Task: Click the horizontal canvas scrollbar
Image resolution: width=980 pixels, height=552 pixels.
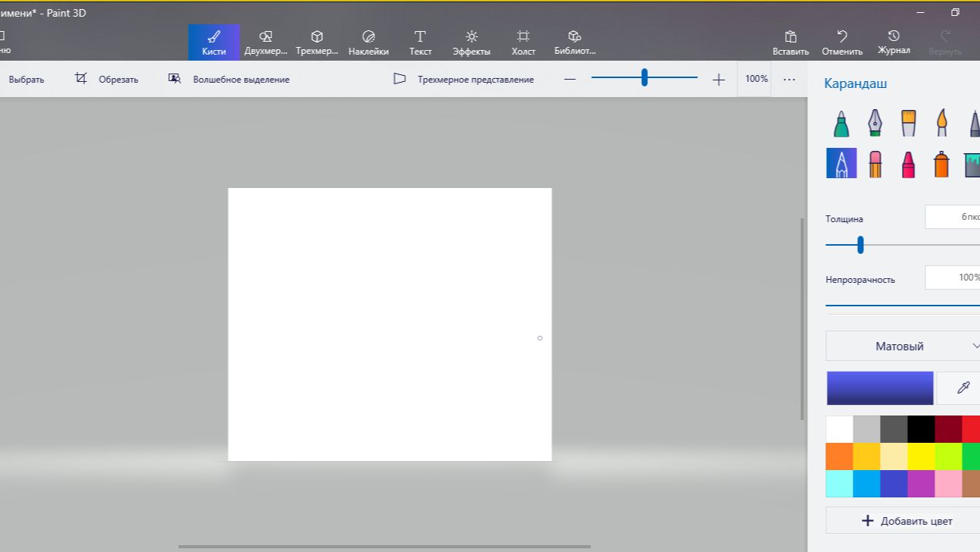Action: point(384,546)
